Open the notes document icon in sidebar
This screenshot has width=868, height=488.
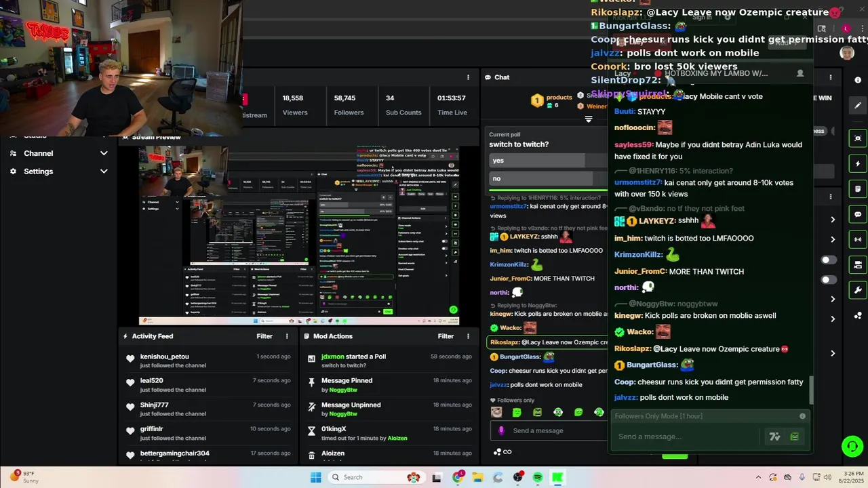click(x=858, y=189)
